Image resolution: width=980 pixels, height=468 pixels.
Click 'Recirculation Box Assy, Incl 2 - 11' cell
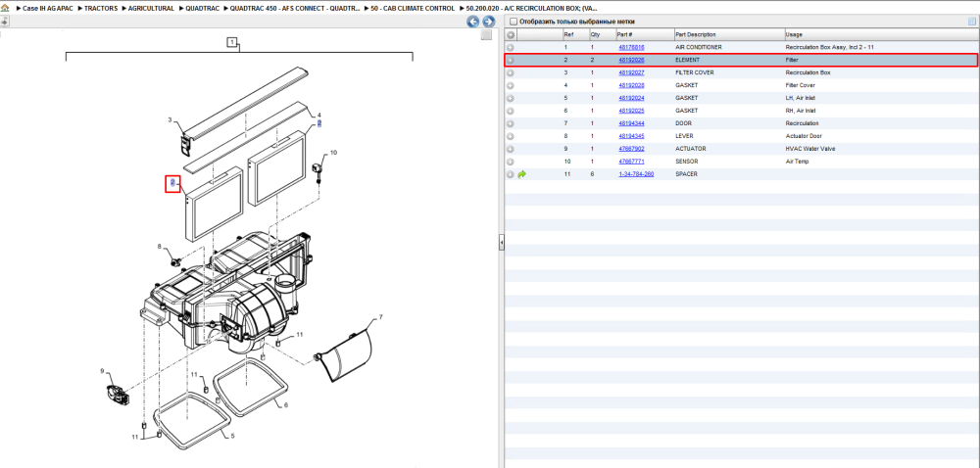click(x=829, y=47)
